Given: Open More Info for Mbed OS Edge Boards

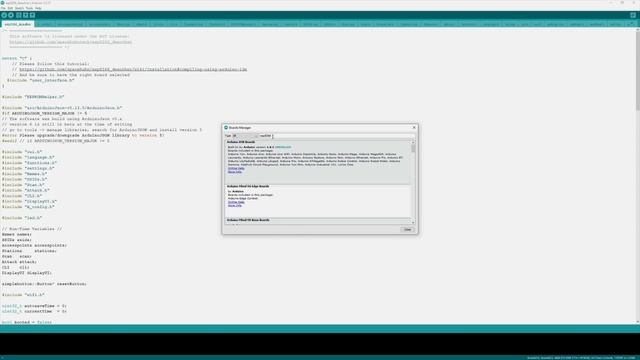Looking at the screenshot, I should point(235,206).
